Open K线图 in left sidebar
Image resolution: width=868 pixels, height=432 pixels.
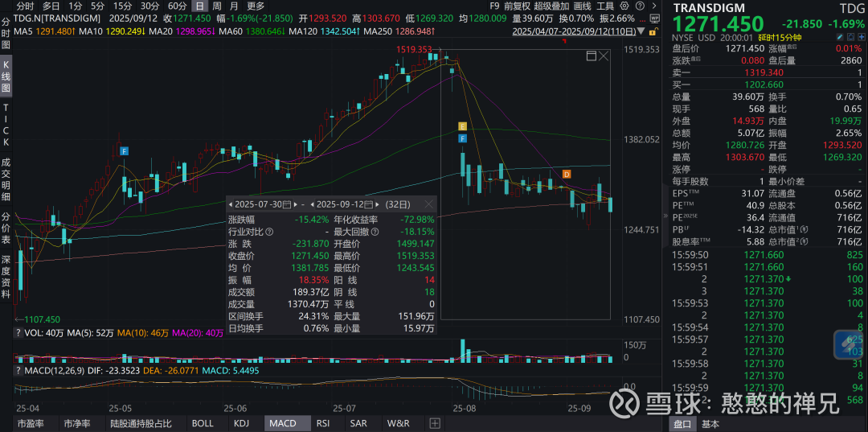point(6,75)
